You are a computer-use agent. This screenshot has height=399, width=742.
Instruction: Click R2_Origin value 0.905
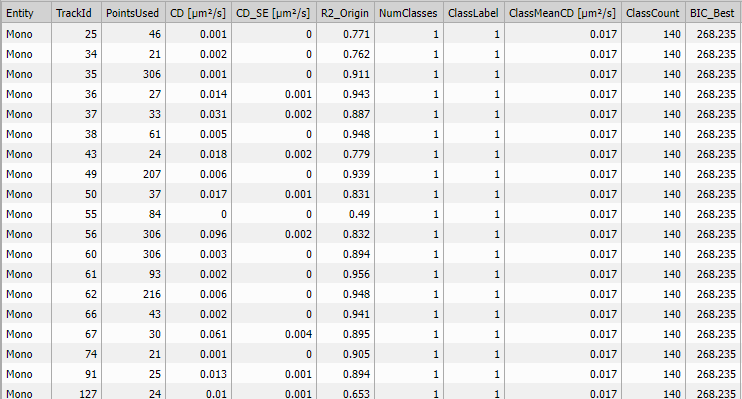click(356, 354)
